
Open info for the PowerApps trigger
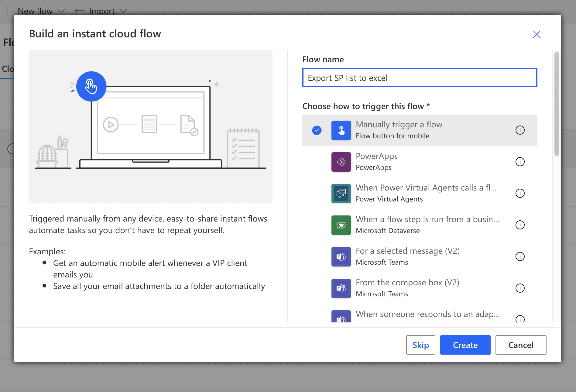pos(520,162)
